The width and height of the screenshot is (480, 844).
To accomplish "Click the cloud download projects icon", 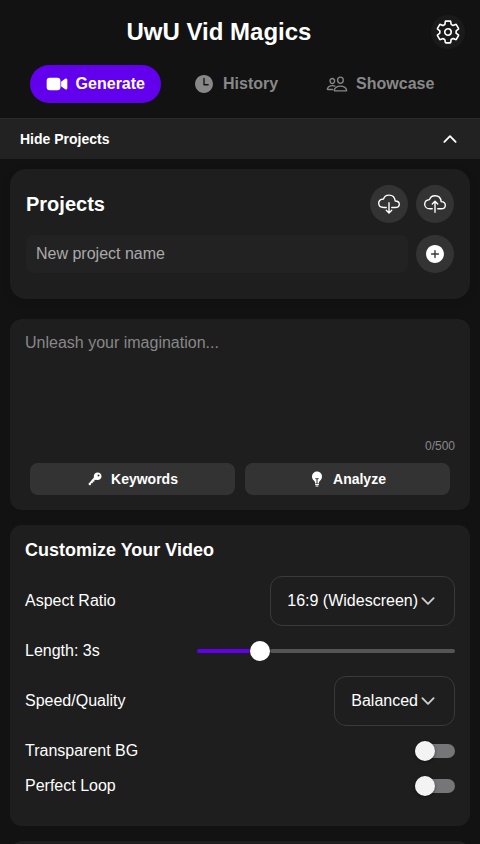I will pyautogui.click(x=389, y=204).
